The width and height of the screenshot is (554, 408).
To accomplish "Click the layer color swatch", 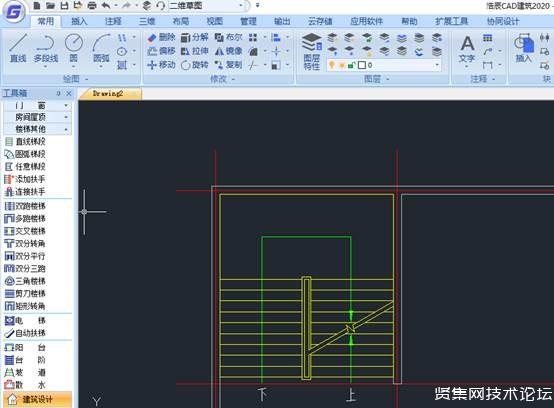I will (361, 65).
